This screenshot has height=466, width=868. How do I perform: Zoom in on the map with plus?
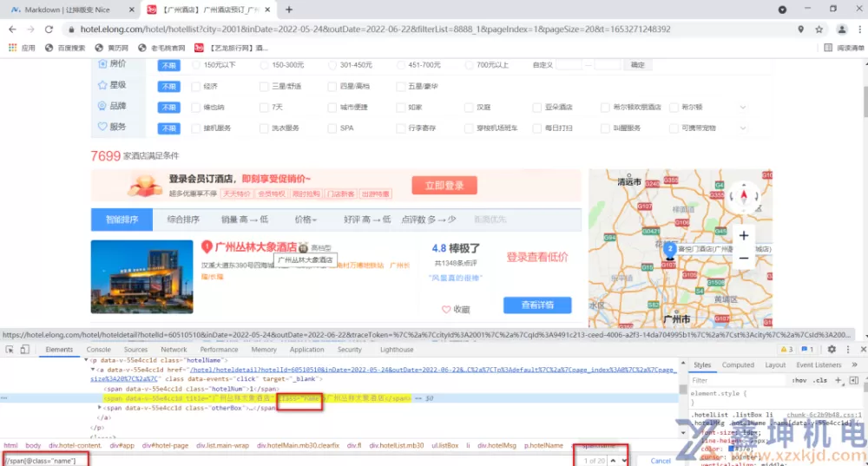[x=744, y=236]
